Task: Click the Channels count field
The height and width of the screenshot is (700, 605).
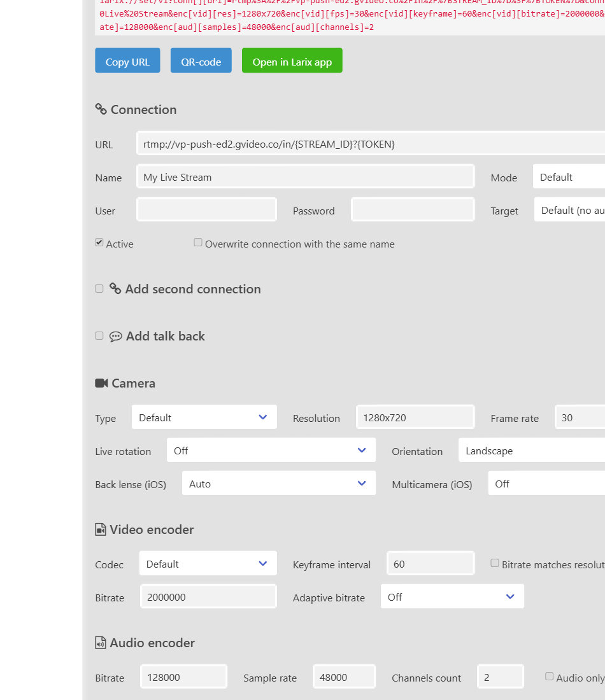Action: coord(501,677)
